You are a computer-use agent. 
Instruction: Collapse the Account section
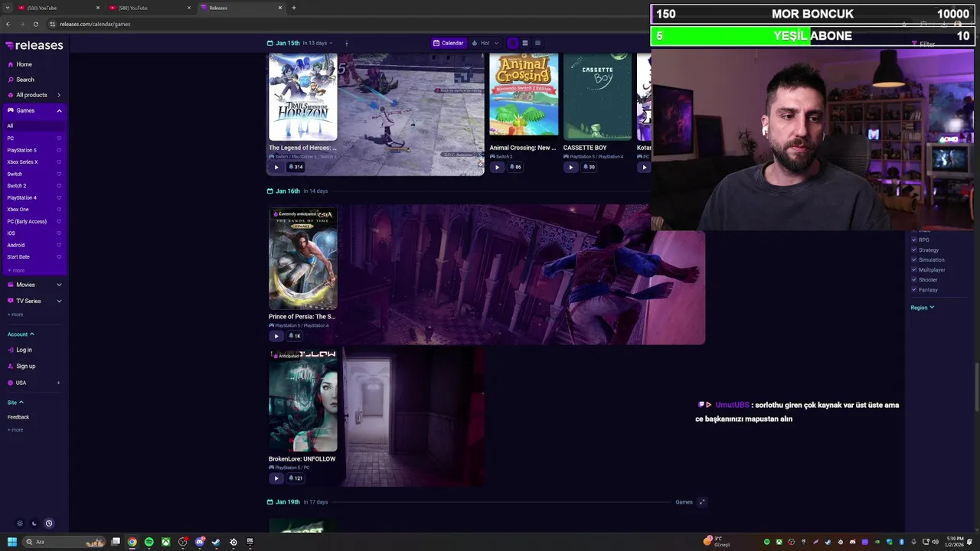coord(21,334)
